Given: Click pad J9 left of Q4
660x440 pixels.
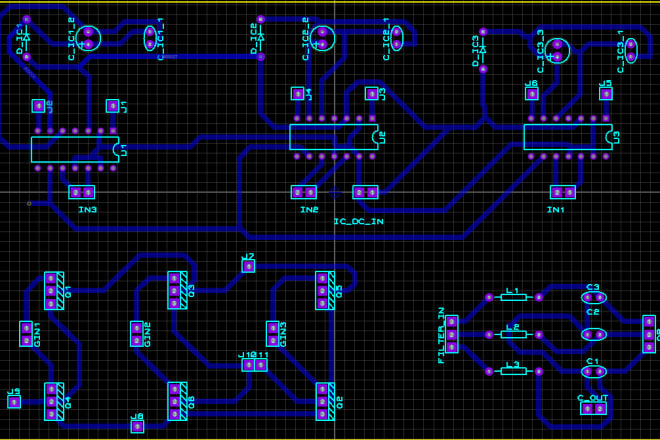Looking at the screenshot, I should tap(14, 402).
